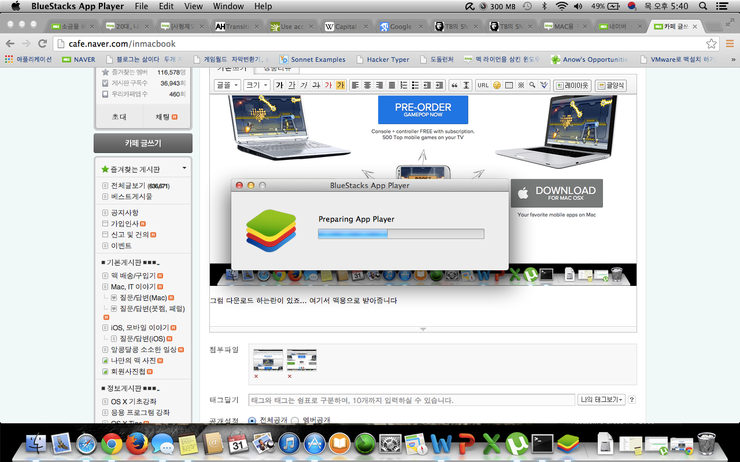Justify text in editor toolbar
This screenshot has width=740, height=462.
[392, 85]
